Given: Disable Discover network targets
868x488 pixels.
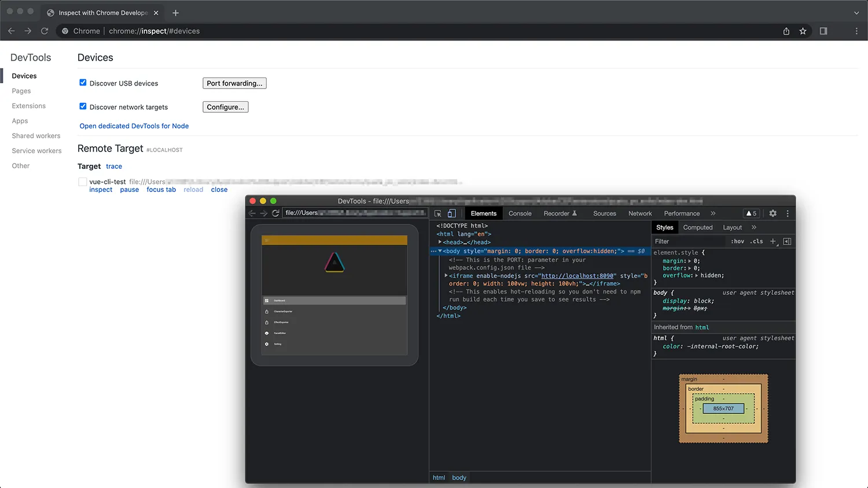Looking at the screenshot, I should point(83,106).
